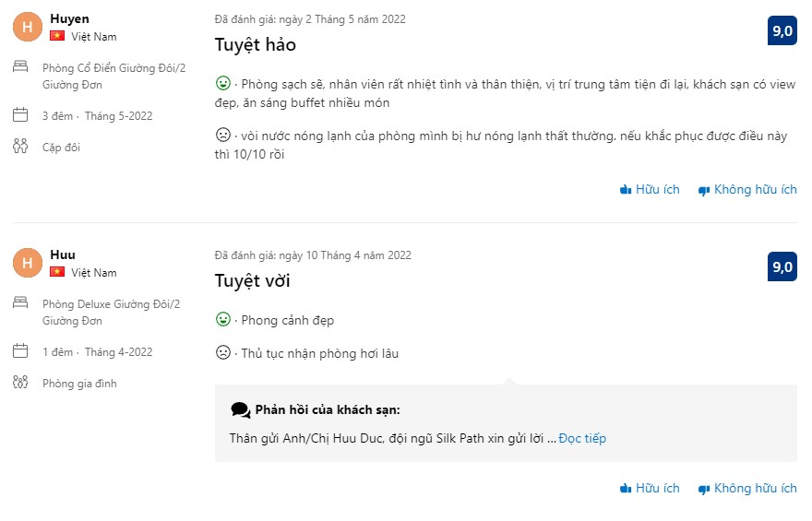Click Huyen's orange avatar icon
812x521 pixels.
click(x=28, y=27)
